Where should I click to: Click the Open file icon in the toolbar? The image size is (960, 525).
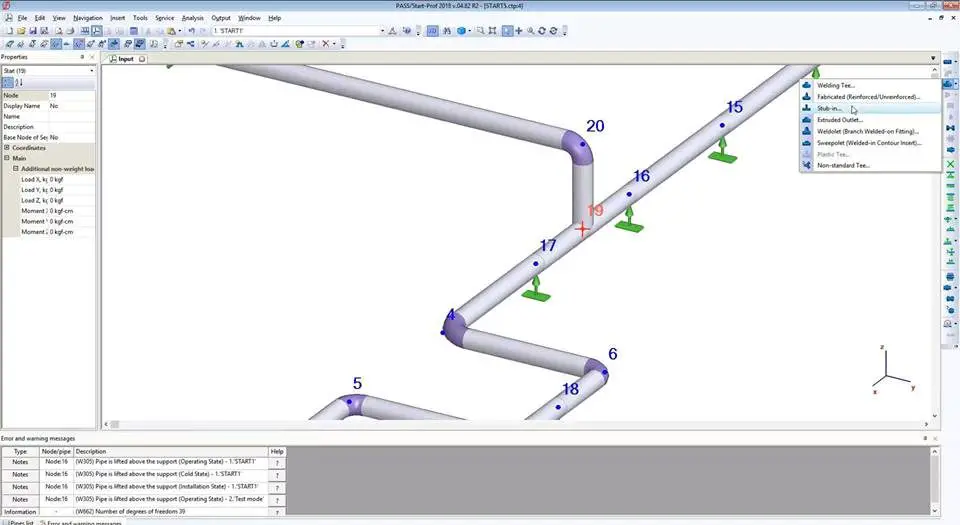coord(19,31)
